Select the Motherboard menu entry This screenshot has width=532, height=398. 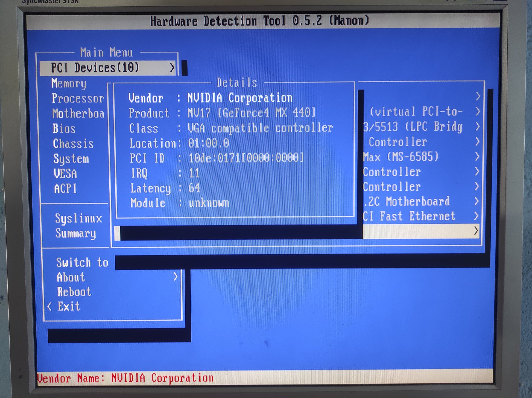pyautogui.click(x=78, y=113)
